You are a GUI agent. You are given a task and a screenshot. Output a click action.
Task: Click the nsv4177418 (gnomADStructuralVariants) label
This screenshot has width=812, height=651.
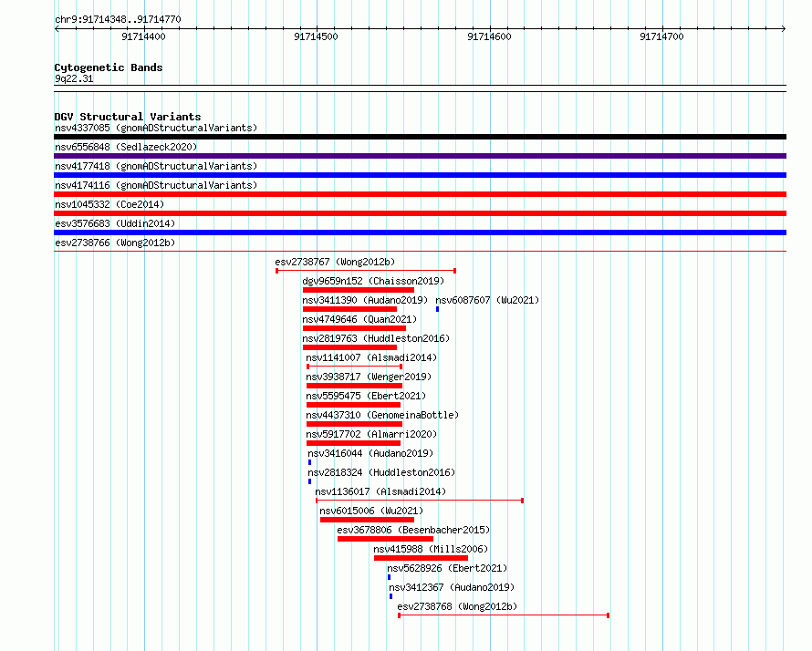156,166
